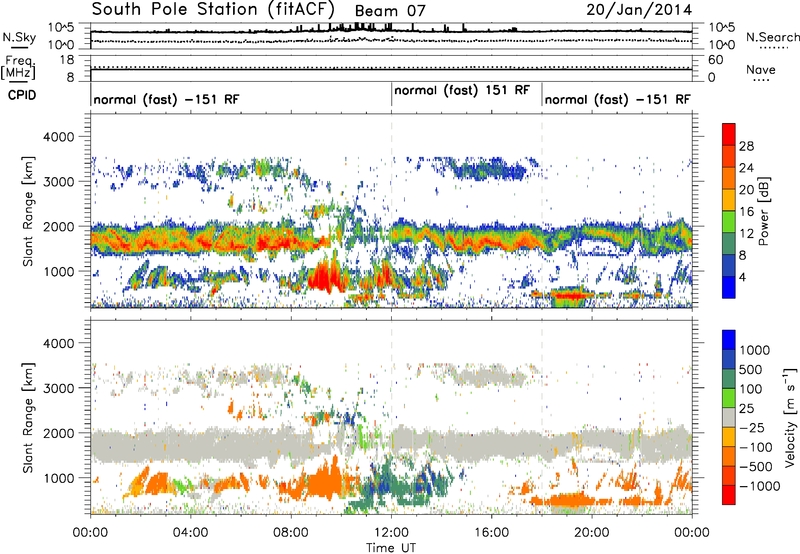Click the blue top segment of the Velocity colorbar
Image resolution: width=800 pixels, height=554 pixels.
(x=729, y=340)
